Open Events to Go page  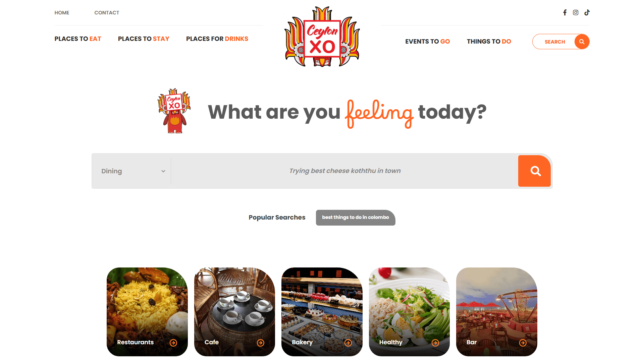click(428, 42)
